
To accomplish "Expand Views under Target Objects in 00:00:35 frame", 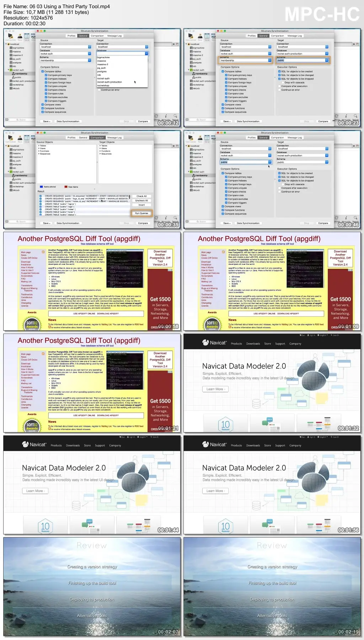I will (100, 148).
